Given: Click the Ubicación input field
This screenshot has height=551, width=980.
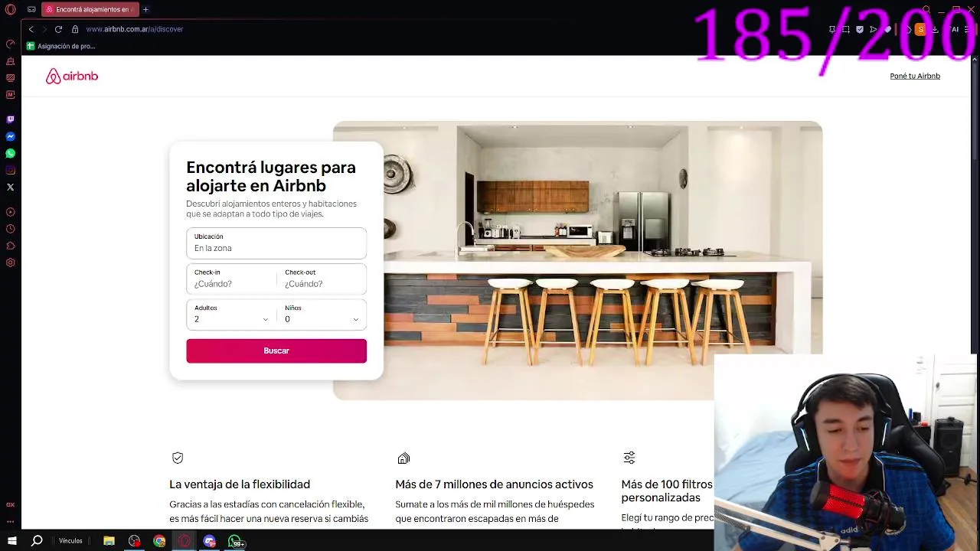Looking at the screenshot, I should [276, 243].
